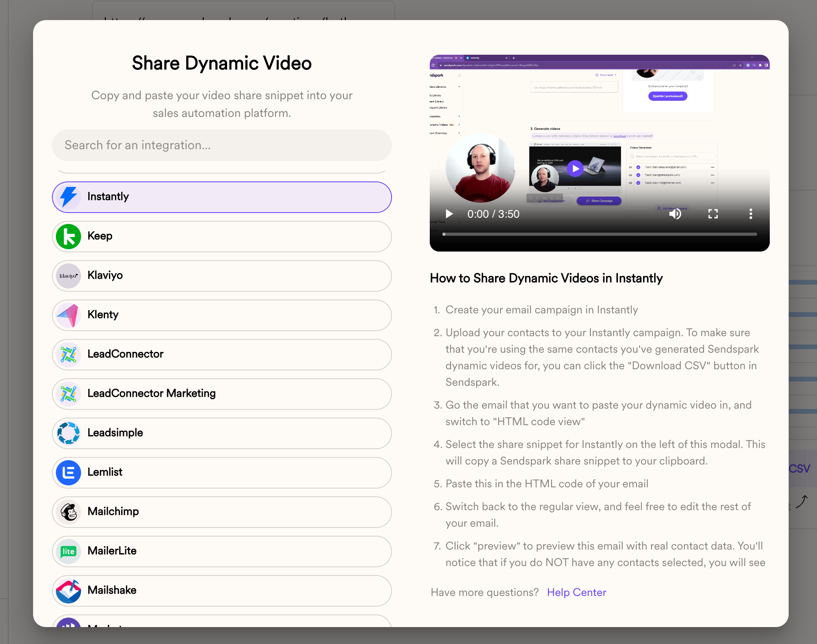This screenshot has width=817, height=644.
Task: Click the LeadConnector Marketing logo icon
Action: point(68,394)
